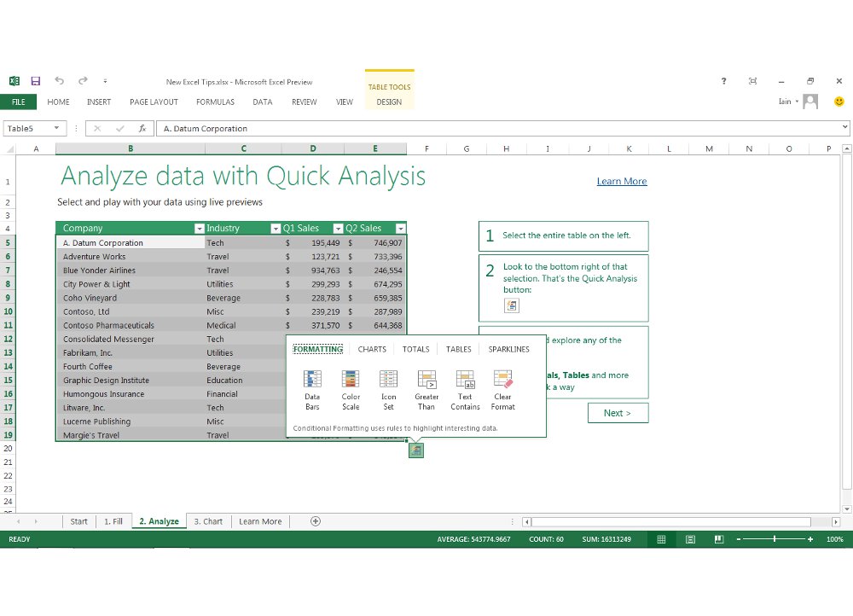Click the Excel application logo icon
Viewport: 853px width, 616px height.
(15, 81)
